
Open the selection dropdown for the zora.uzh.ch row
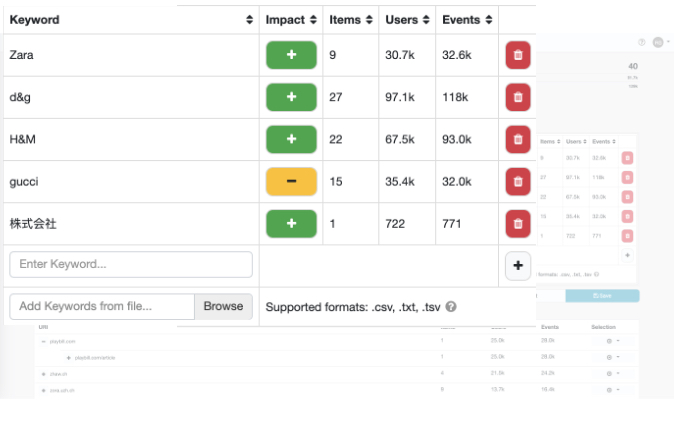click(613, 390)
